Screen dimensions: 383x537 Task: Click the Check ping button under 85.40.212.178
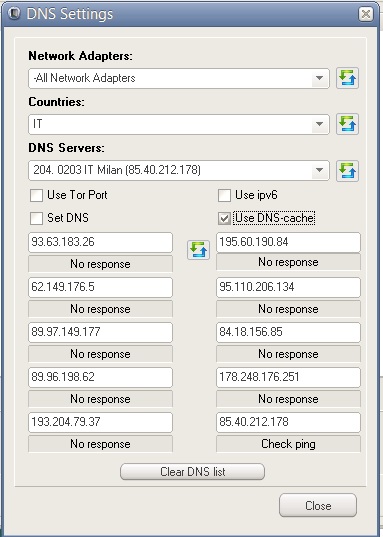tap(288, 444)
